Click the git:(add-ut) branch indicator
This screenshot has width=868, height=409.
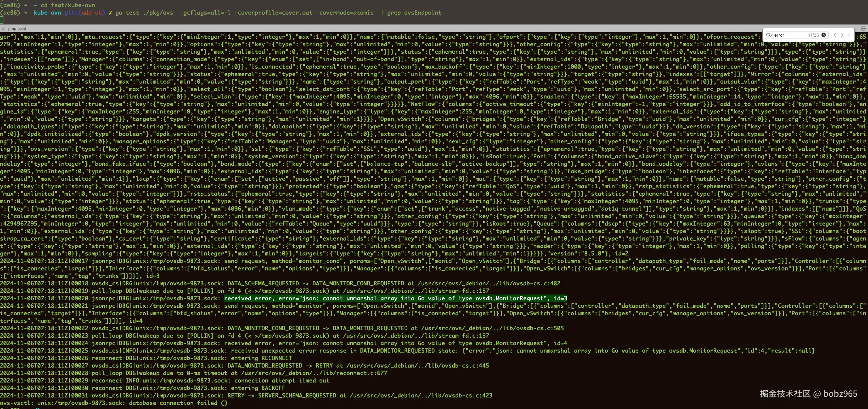pyautogui.click(x=85, y=13)
